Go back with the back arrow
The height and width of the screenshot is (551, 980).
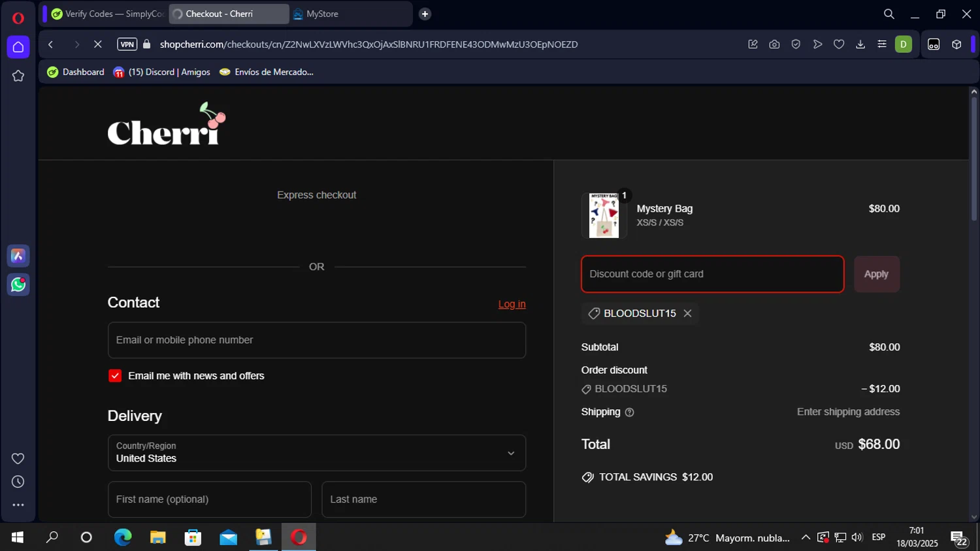50,44
